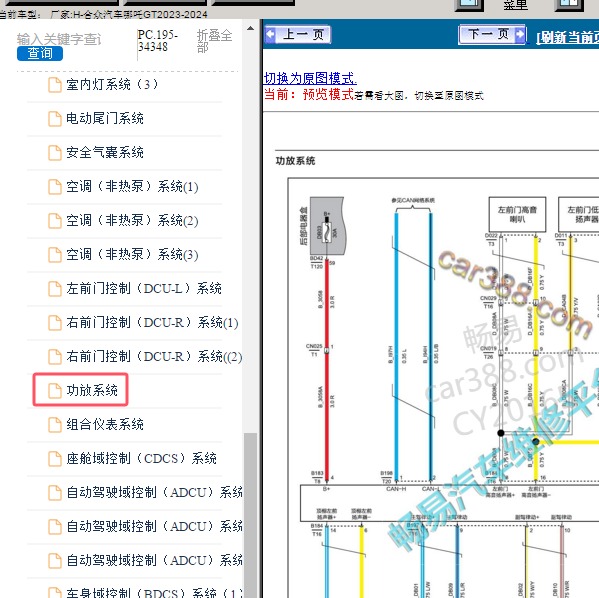Click the right arrow icon on 下一页

[520, 35]
